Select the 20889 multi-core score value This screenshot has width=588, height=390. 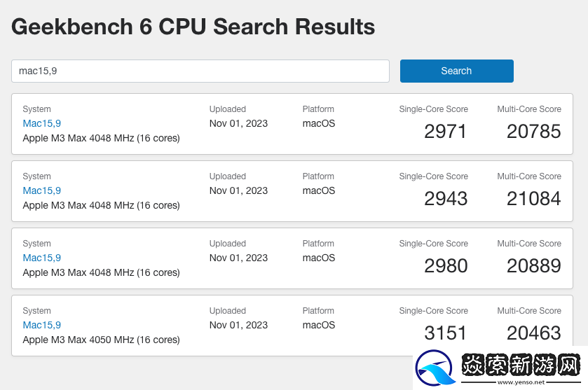point(534,265)
